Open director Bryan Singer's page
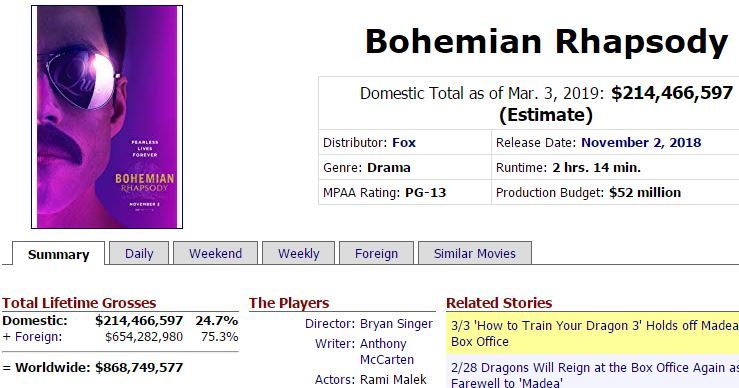The width and height of the screenshot is (739, 388). pyautogui.click(x=396, y=324)
